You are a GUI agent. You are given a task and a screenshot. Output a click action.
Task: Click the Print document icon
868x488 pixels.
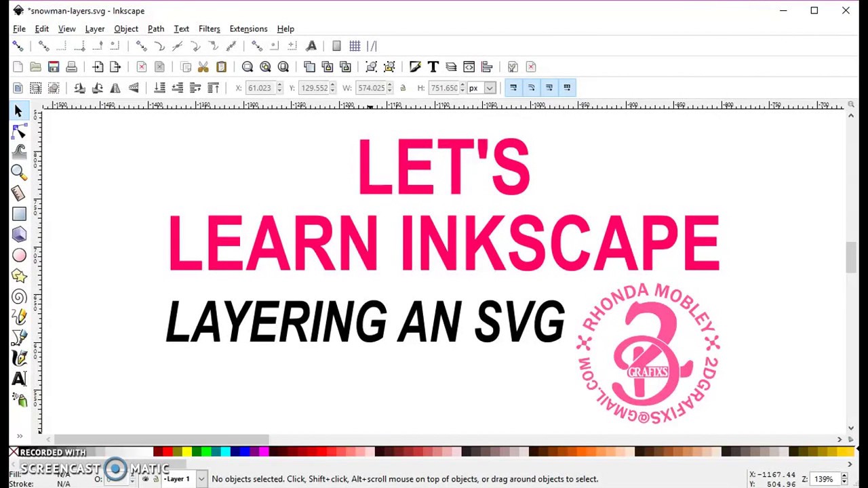click(x=71, y=66)
